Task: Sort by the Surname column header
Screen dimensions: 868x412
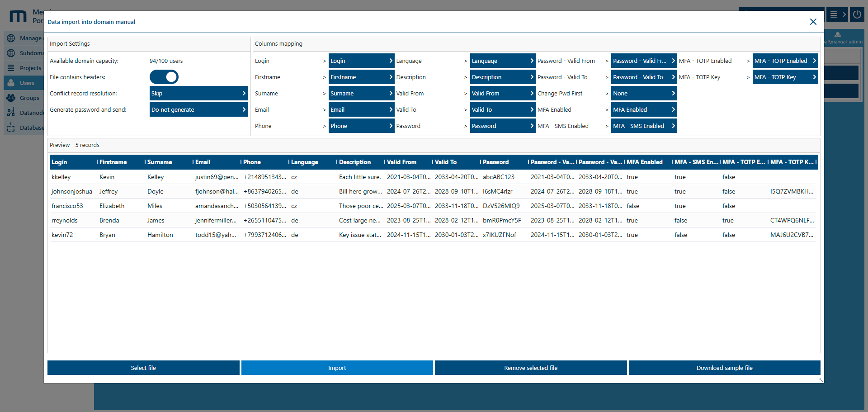Action: coord(160,162)
